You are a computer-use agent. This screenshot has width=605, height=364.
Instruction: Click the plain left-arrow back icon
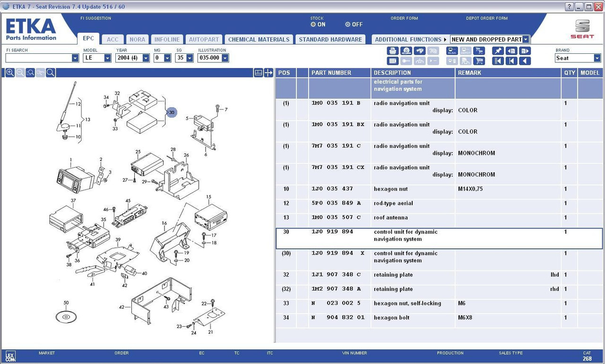pos(525,61)
